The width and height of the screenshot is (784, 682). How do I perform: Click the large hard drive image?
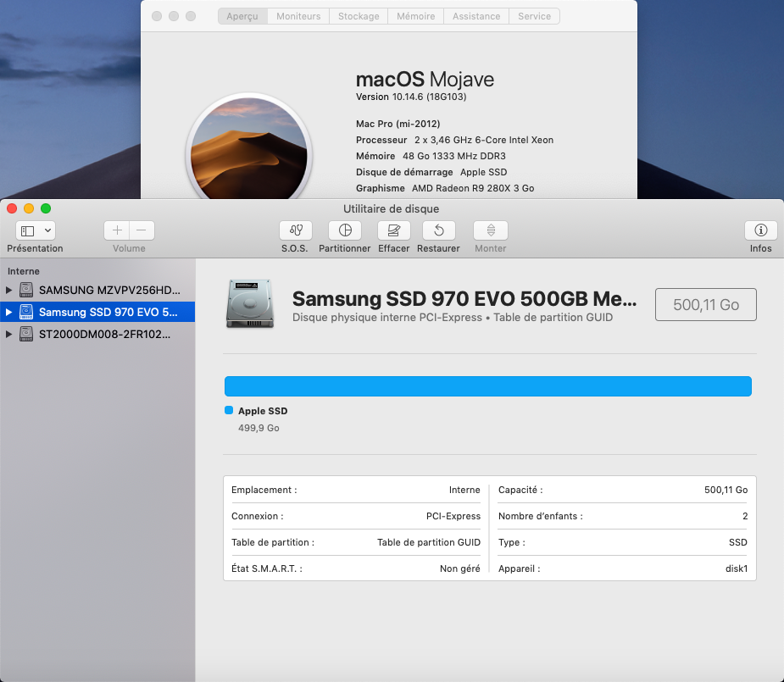pyautogui.click(x=250, y=304)
